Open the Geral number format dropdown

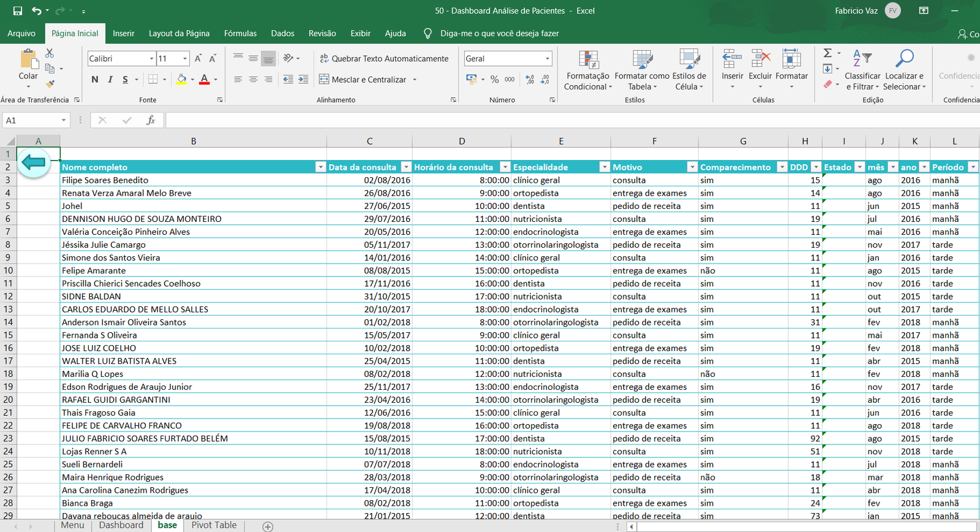click(547, 59)
